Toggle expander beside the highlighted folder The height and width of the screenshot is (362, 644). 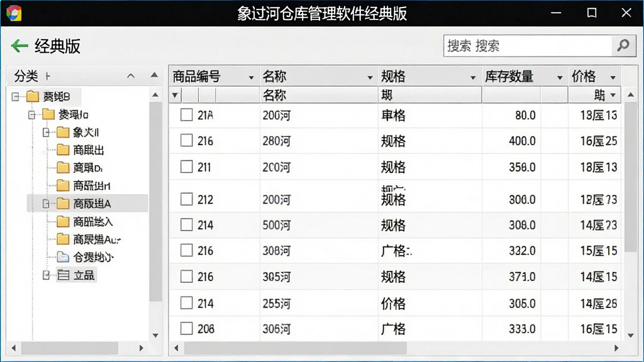47,204
